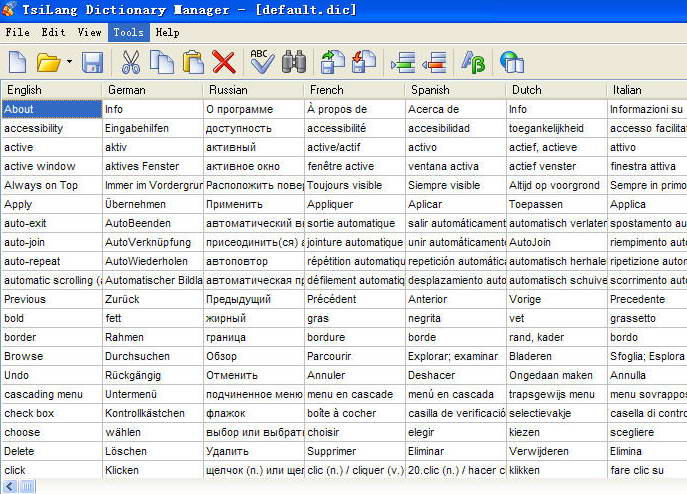The width and height of the screenshot is (687, 494).
Task: Paste from the clipboard icon
Action: tap(193, 62)
